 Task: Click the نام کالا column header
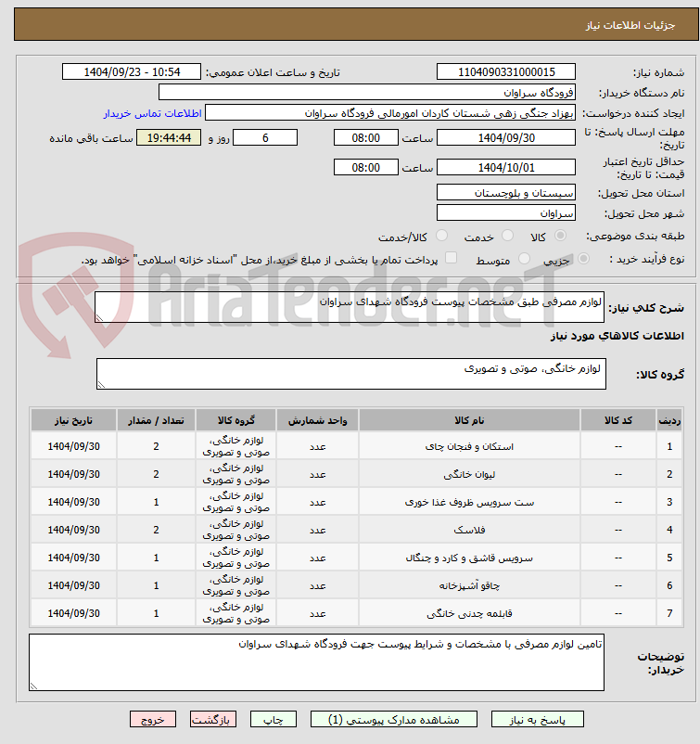469,420
